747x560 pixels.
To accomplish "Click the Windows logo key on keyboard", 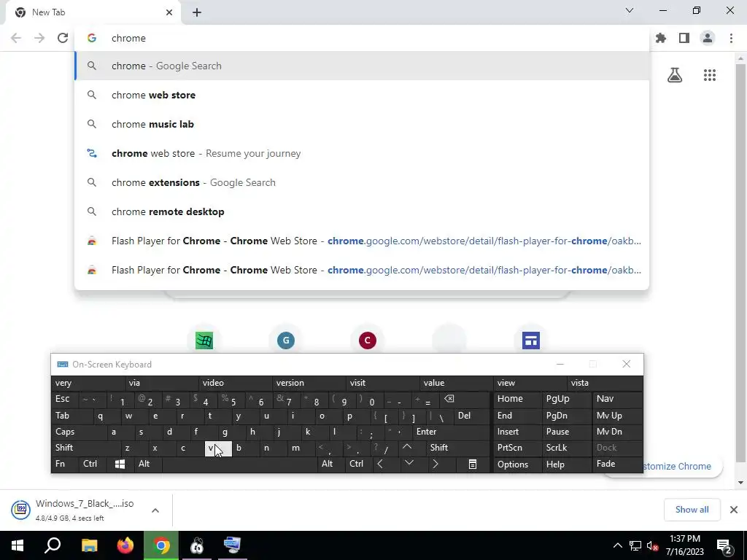I will coord(120,464).
